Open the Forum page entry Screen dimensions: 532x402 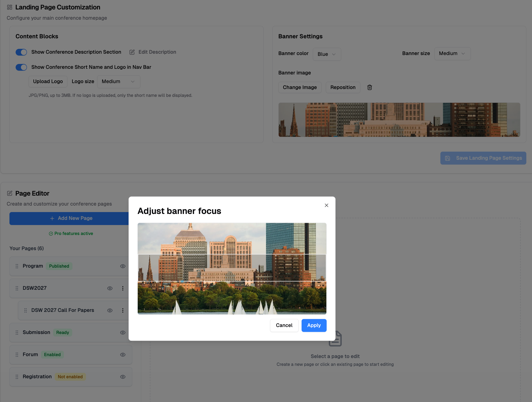pyautogui.click(x=30, y=355)
